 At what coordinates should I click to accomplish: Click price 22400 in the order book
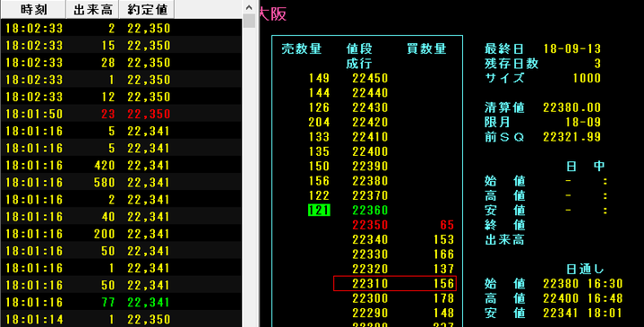point(370,151)
